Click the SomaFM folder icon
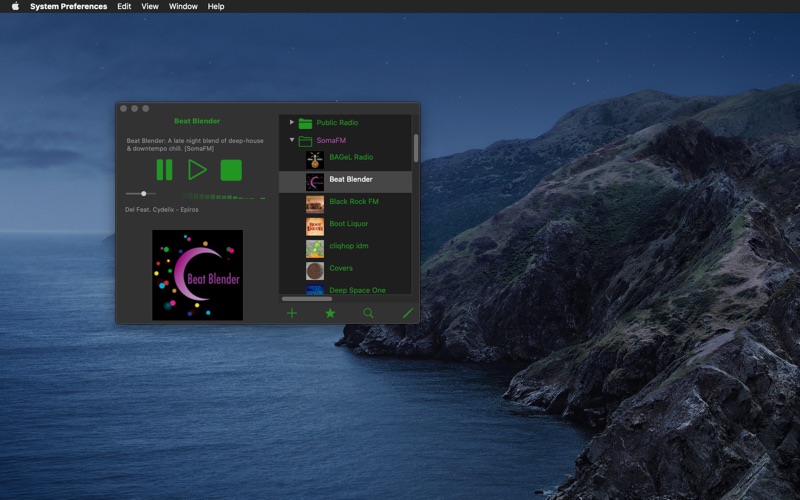Screen dimensions: 800x500 305,141
